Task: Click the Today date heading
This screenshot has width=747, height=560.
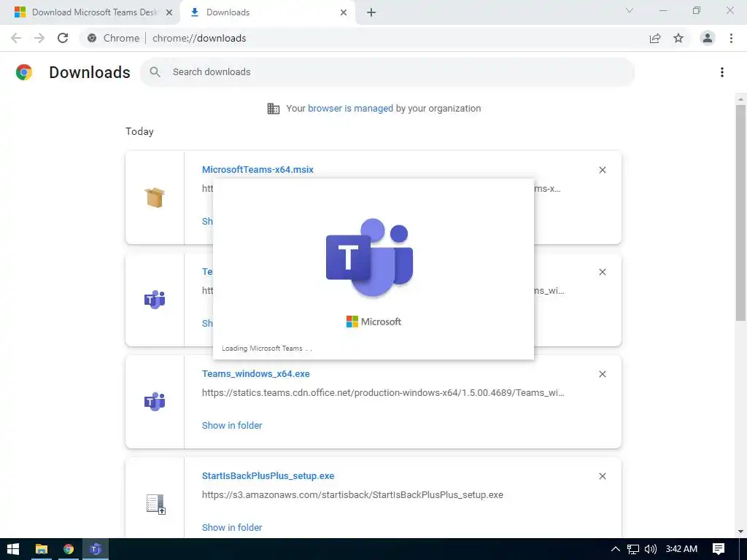Action: 139,131
